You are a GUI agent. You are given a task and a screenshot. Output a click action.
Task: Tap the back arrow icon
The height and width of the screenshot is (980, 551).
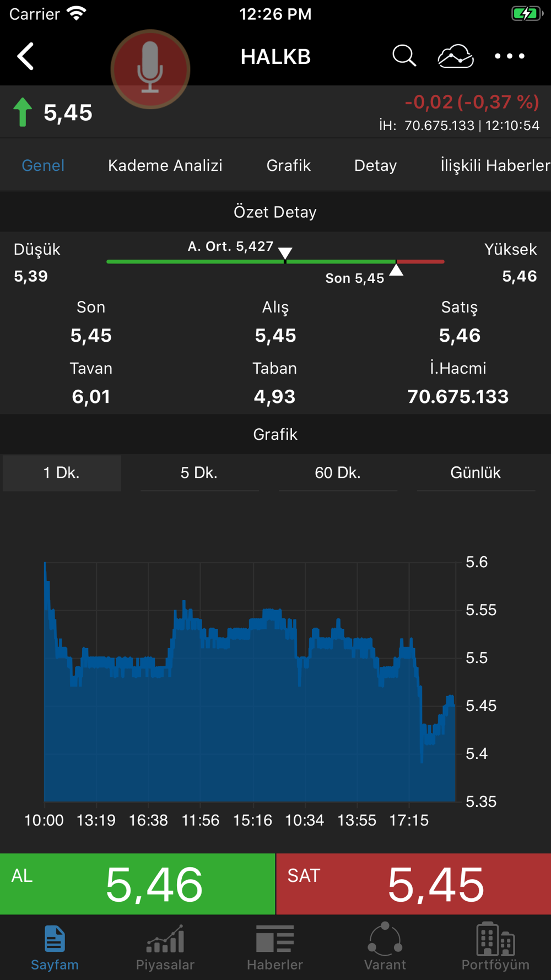pyautogui.click(x=25, y=56)
